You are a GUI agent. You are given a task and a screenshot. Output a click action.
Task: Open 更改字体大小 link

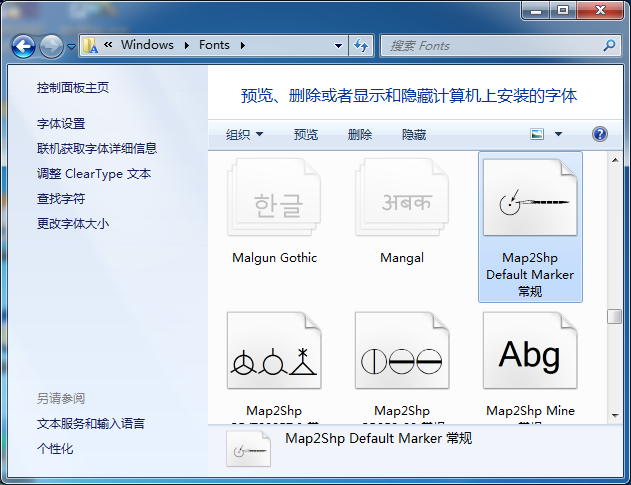pyautogui.click(x=73, y=223)
